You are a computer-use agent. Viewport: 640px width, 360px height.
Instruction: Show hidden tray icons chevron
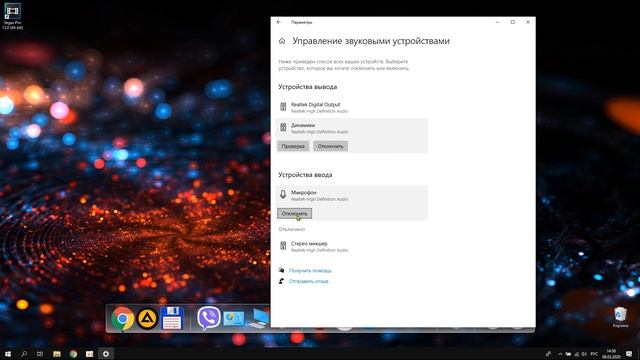coord(560,354)
